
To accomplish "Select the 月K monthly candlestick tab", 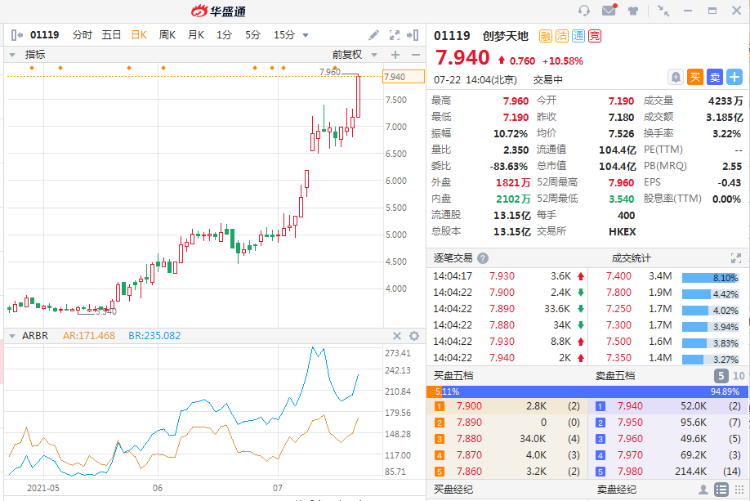I will tap(196, 35).
